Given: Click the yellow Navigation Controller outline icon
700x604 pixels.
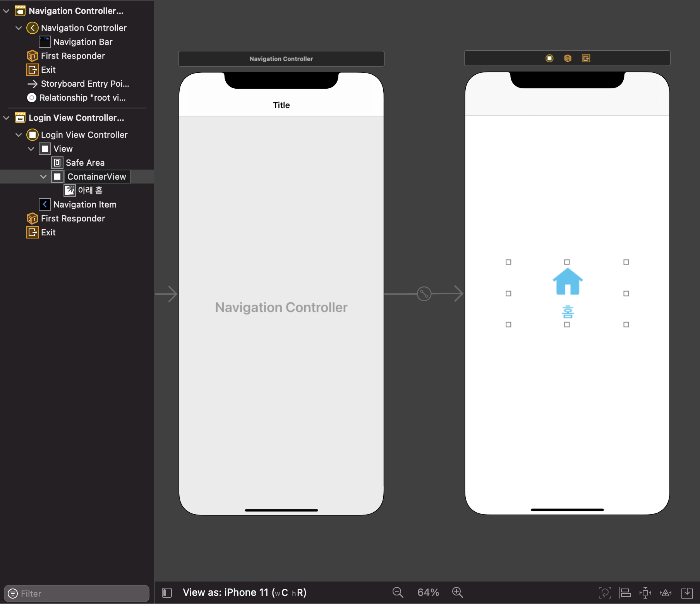Looking at the screenshot, I should [x=33, y=28].
